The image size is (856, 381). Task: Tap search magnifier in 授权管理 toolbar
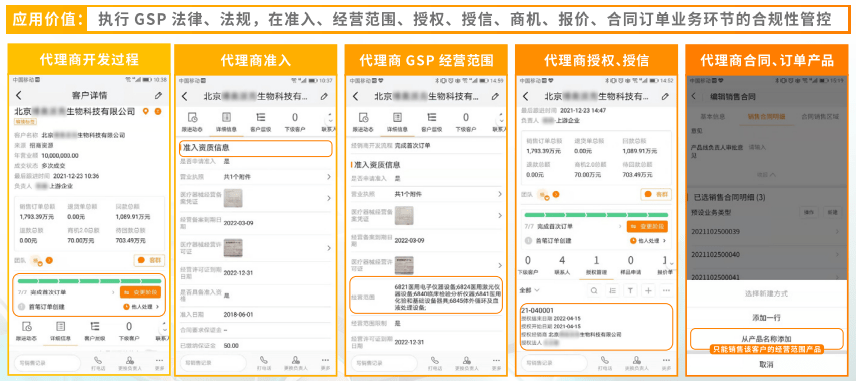pos(594,290)
